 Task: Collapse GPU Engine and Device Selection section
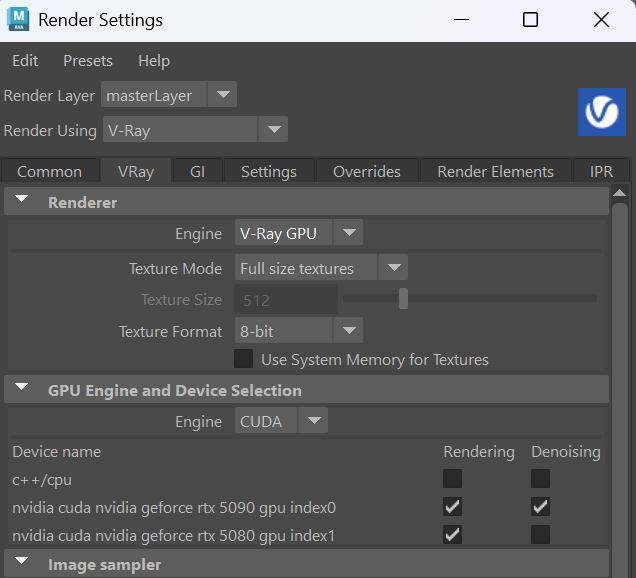(x=21, y=390)
